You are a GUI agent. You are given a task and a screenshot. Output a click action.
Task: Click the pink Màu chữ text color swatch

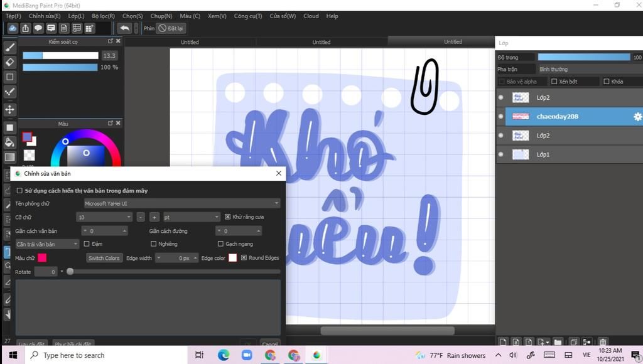(42, 258)
